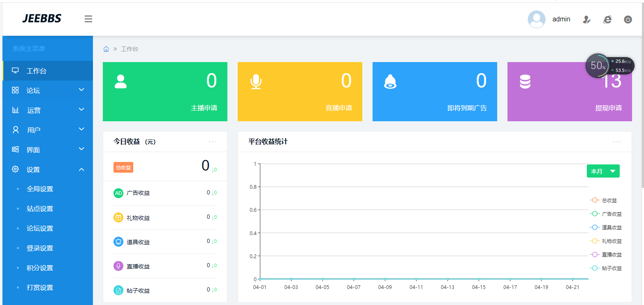This screenshot has height=305, width=644.
Task: Click the orange 总收益 tag
Action: click(123, 167)
